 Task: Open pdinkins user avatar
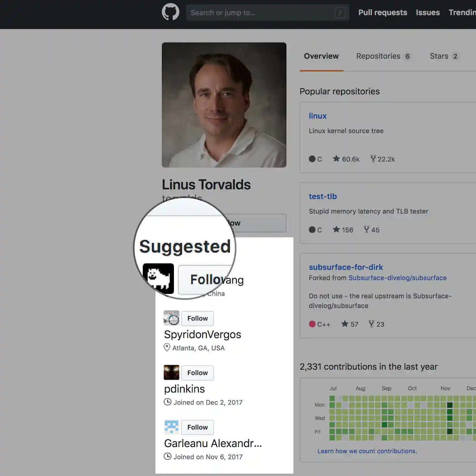tap(171, 373)
